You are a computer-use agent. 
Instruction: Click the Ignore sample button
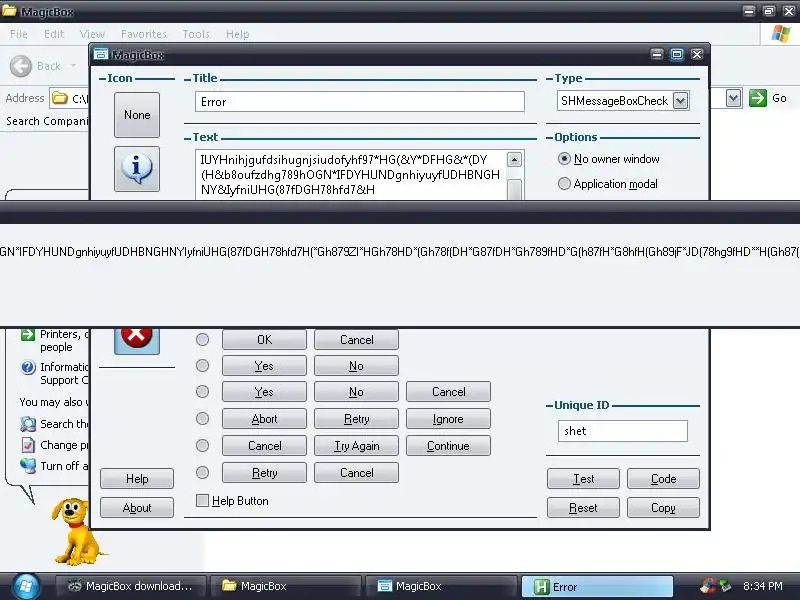pyautogui.click(x=448, y=419)
